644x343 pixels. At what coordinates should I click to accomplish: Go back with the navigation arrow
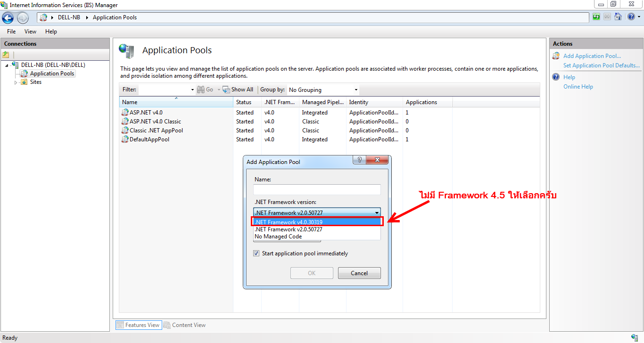click(8, 18)
